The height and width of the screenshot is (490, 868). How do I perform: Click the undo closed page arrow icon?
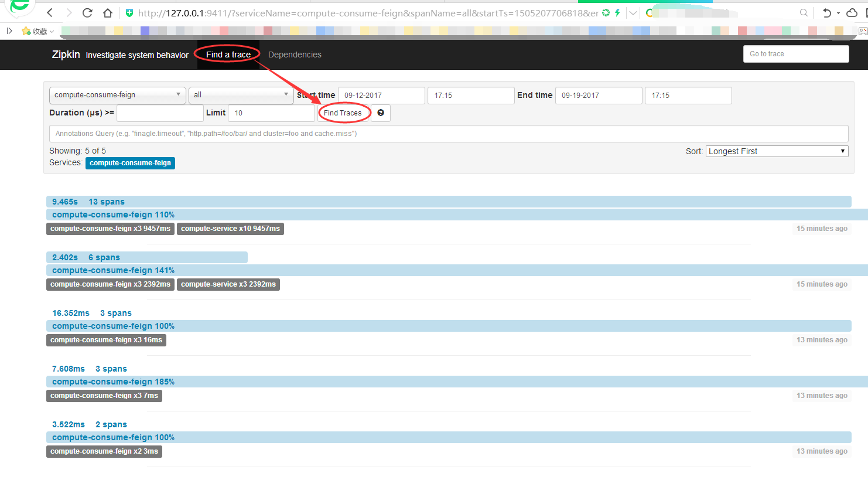pyautogui.click(x=826, y=13)
